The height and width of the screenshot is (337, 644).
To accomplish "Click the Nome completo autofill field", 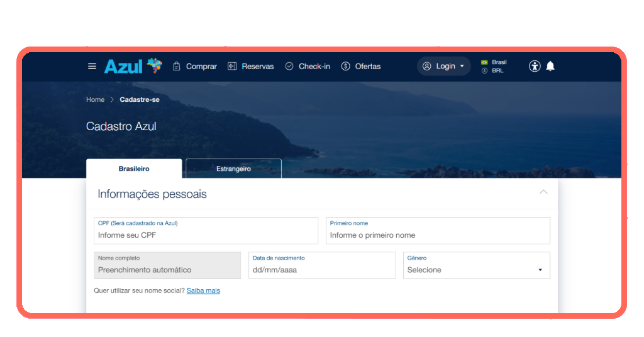I will [x=167, y=265].
